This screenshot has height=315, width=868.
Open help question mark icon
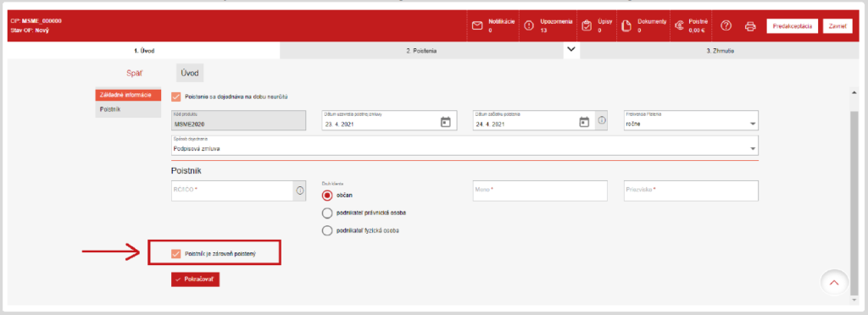pyautogui.click(x=726, y=25)
